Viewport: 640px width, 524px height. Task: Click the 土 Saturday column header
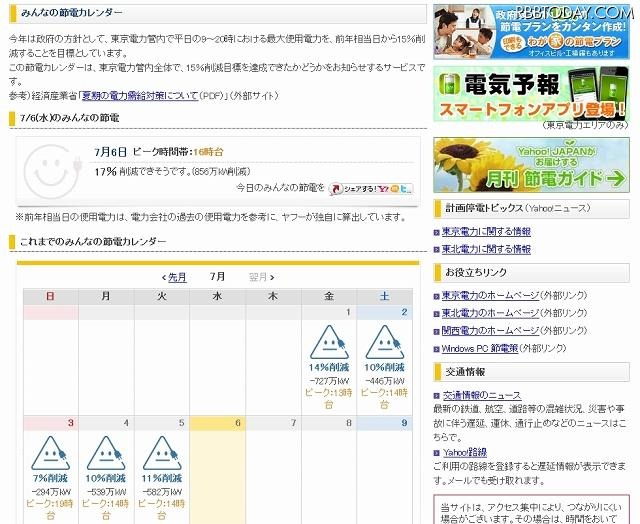click(384, 297)
